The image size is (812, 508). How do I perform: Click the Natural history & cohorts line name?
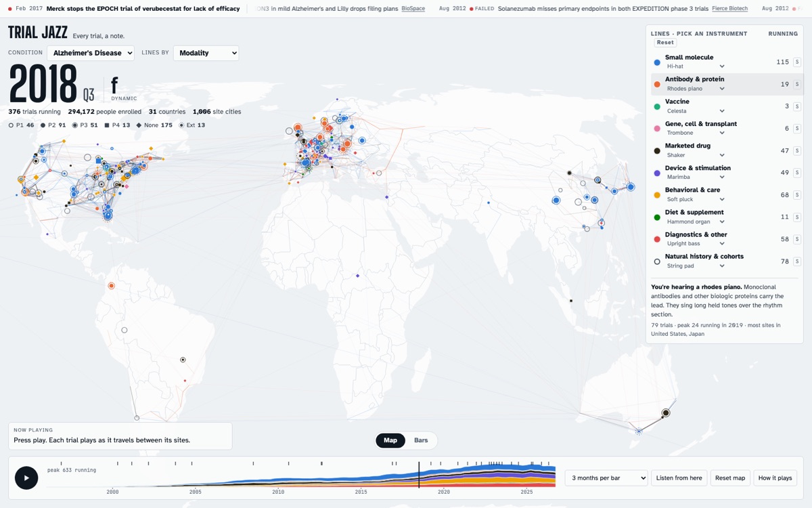(x=704, y=257)
